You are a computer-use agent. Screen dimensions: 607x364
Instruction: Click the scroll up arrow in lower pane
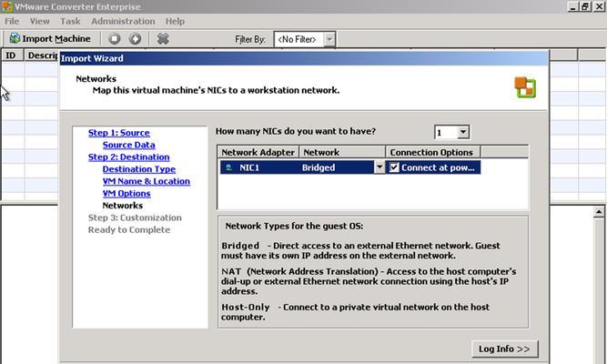pos(599,212)
